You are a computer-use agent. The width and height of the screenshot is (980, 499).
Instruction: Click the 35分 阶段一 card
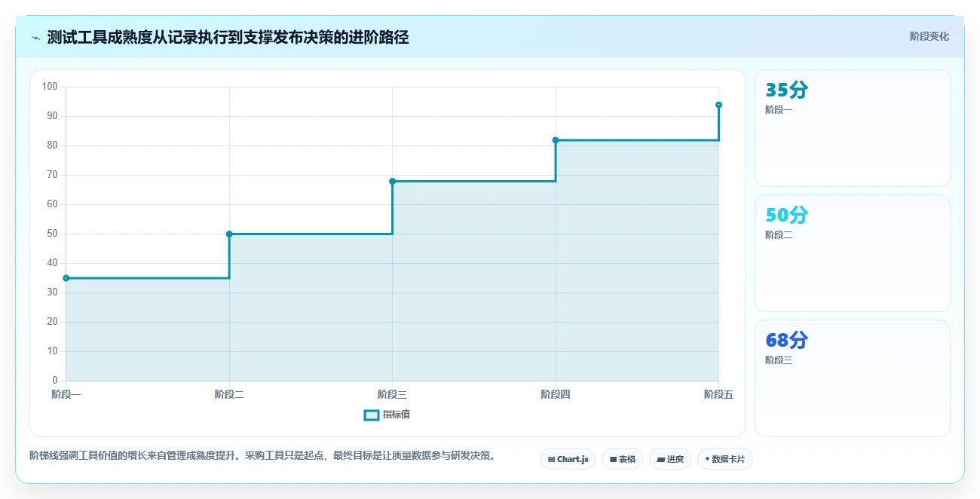[853, 128]
